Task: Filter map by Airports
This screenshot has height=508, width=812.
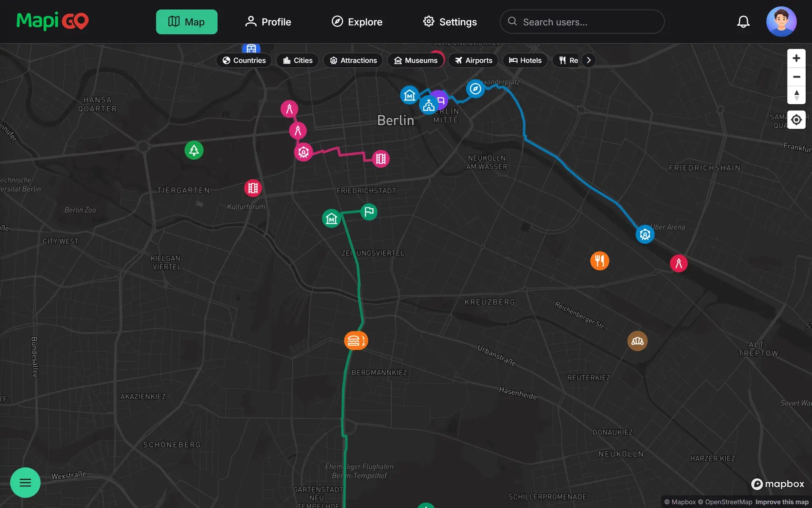Action: click(473, 61)
